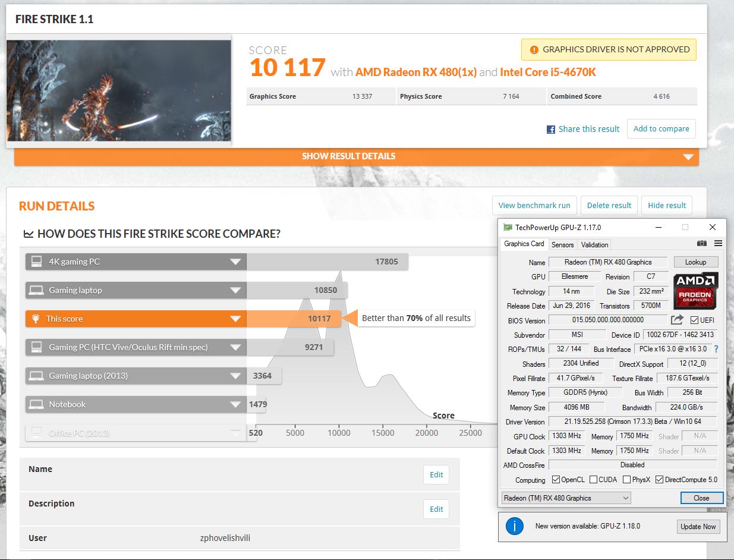
Task: Click the AMD Radeon Graphics logo
Action: click(695, 290)
